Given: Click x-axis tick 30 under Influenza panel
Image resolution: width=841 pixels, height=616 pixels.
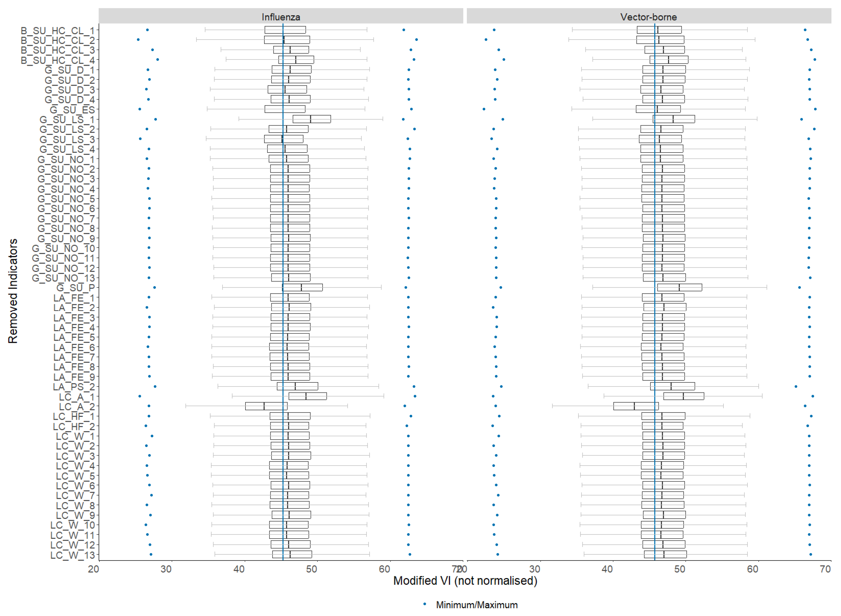Looking at the screenshot, I should (x=166, y=569).
